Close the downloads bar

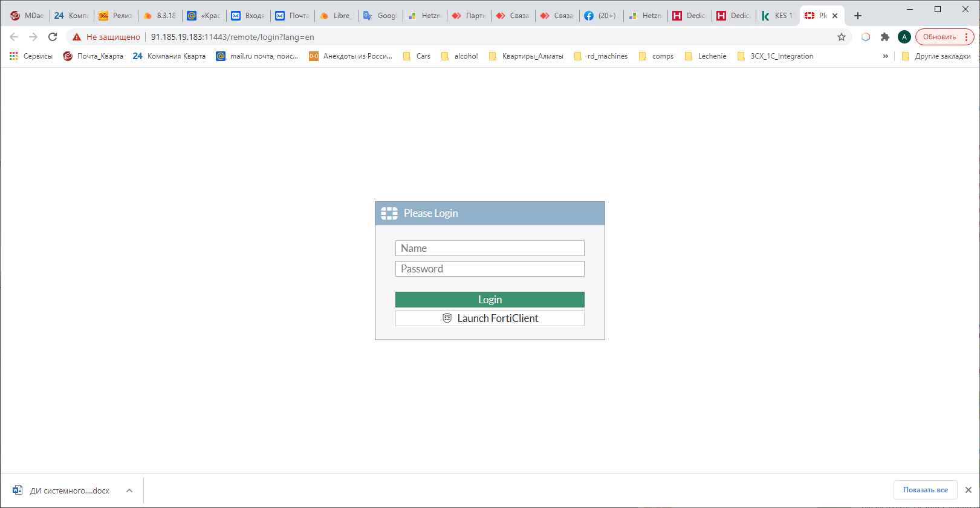(x=969, y=490)
